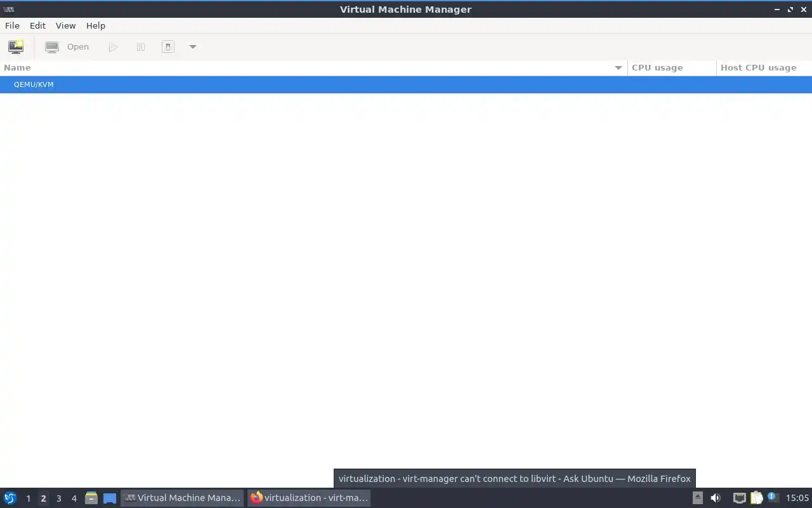Click the sort arrow in Name column
Screen dimensions: 812x508
619,68
